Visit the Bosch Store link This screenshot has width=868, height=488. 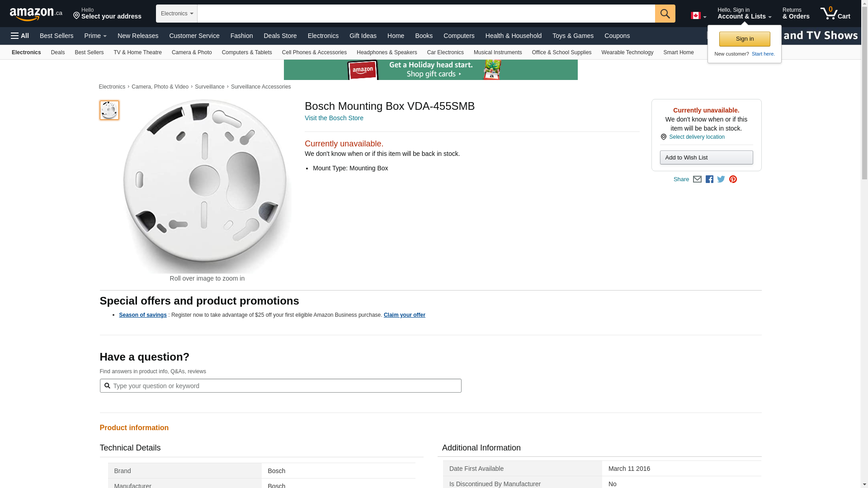334,118
